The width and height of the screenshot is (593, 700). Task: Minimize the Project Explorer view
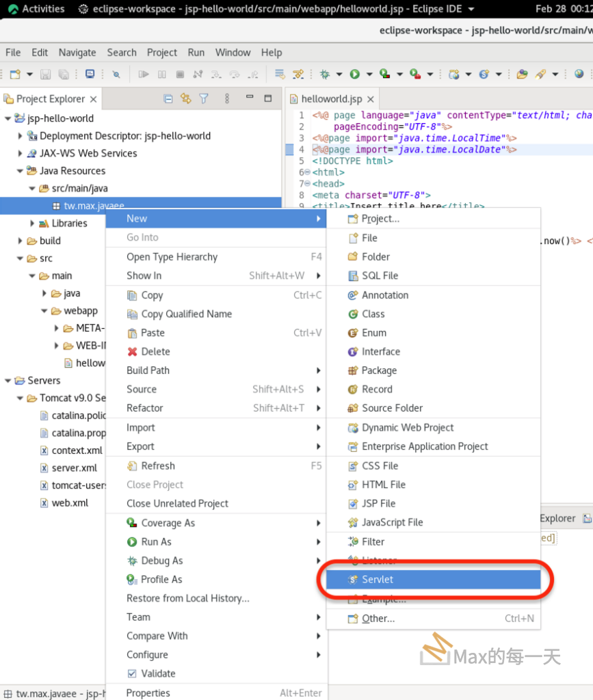coord(250,98)
